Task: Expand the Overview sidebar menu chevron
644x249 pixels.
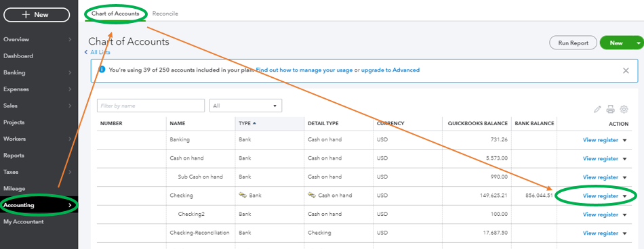Action: click(x=70, y=39)
